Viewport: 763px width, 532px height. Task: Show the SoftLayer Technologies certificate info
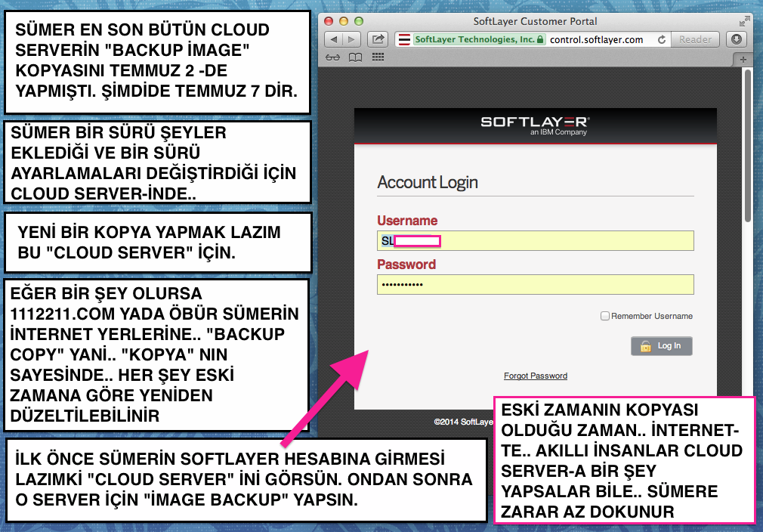click(x=479, y=39)
